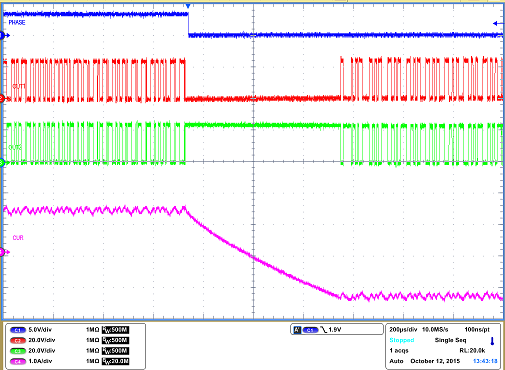Select the C1 bandwidth 500M indicator
This screenshot has width=505, height=370.
pyautogui.click(x=115, y=330)
